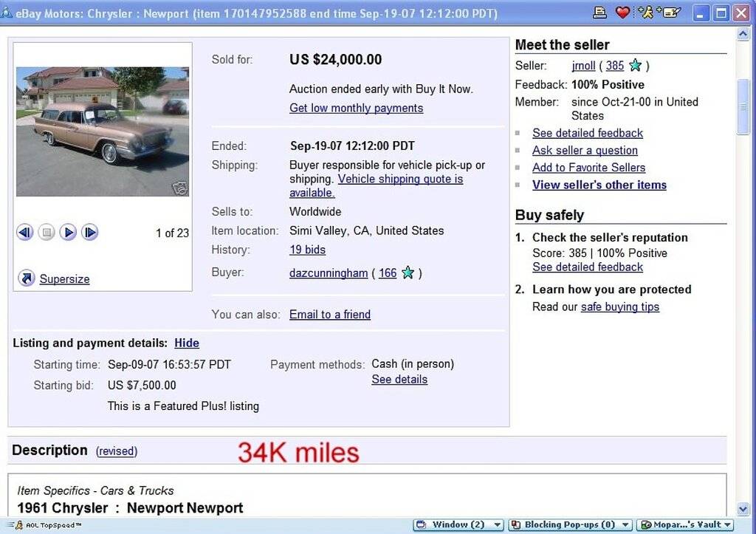The width and height of the screenshot is (756, 534).
Task: Click Get low monthly payments link
Action: [x=356, y=108]
